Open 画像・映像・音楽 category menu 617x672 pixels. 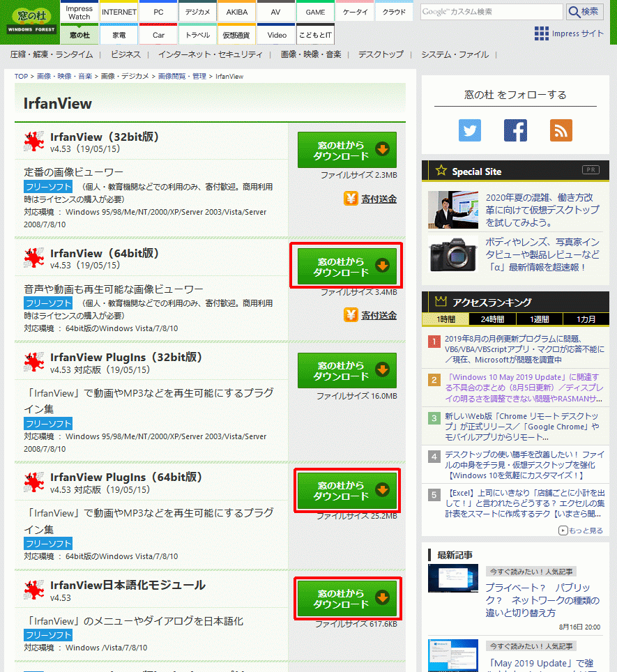coord(311,54)
